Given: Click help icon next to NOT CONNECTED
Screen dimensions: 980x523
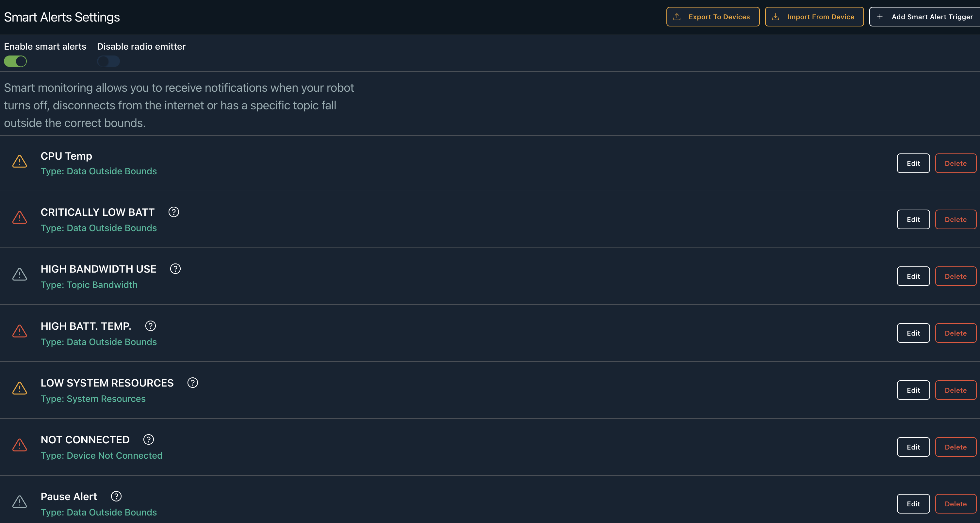Looking at the screenshot, I should click(148, 439).
